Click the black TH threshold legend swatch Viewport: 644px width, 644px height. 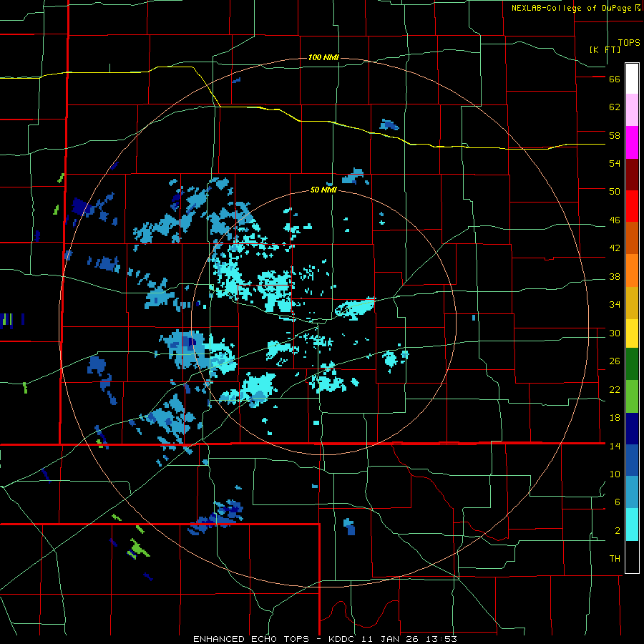click(x=632, y=557)
